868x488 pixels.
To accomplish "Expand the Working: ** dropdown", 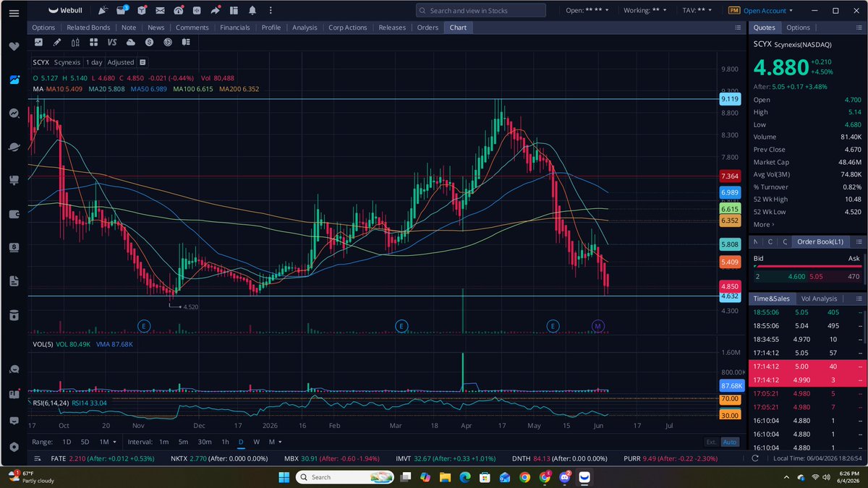I will (x=647, y=11).
